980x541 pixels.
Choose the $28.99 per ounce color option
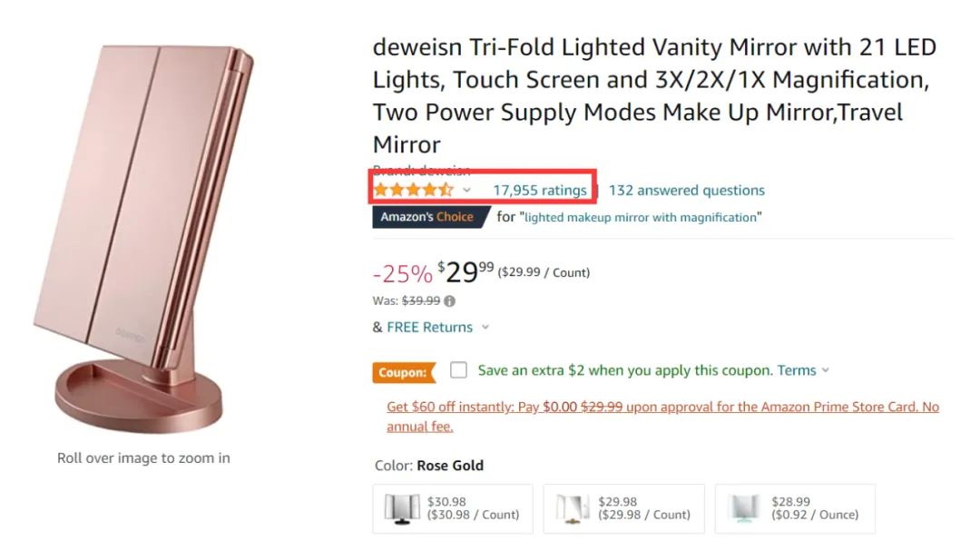795,508
